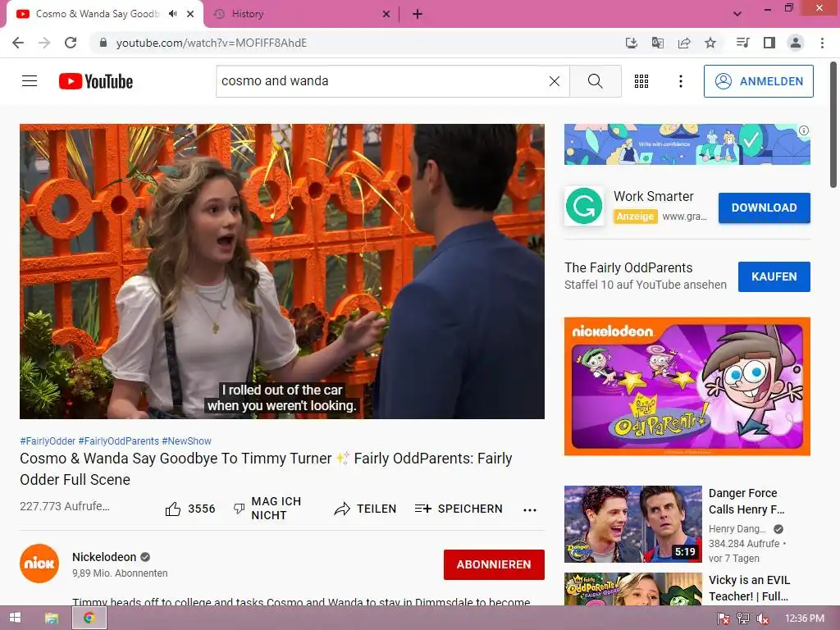Toggle the Chrome side panel
Image resolution: width=840 pixels, height=630 pixels.
tap(769, 43)
